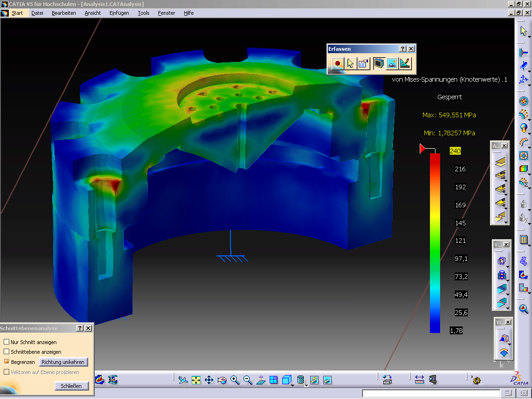
Task: Open the Einfügen menu
Action: click(x=119, y=13)
